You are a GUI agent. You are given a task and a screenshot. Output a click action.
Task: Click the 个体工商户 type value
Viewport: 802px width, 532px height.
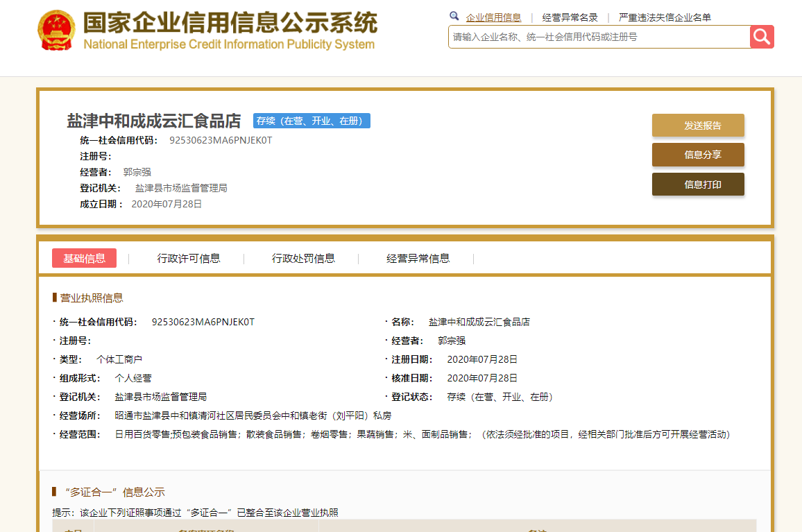tap(119, 359)
